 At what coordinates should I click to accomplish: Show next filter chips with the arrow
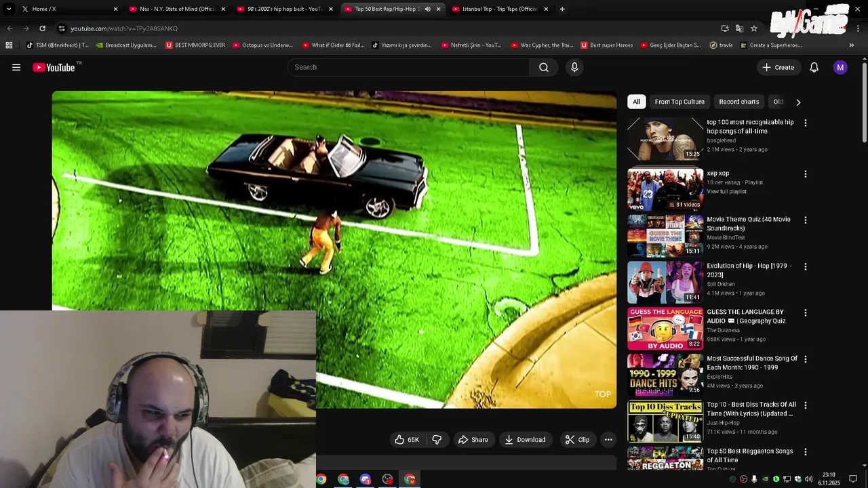(x=798, y=102)
